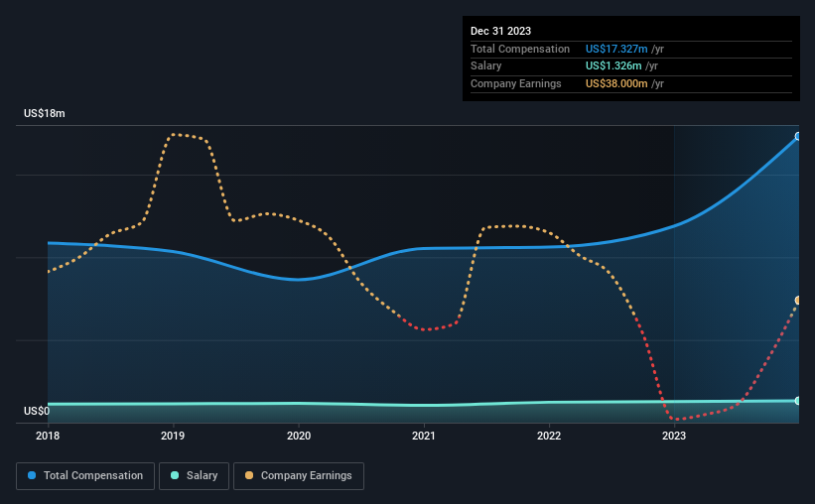The height and width of the screenshot is (504, 815).
Task: Click the 2023 x-axis label
Action: tap(674, 436)
